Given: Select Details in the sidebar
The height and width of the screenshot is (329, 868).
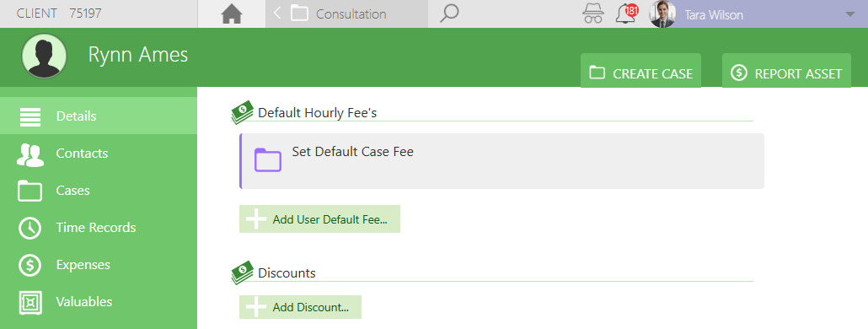Looking at the screenshot, I should (x=99, y=116).
